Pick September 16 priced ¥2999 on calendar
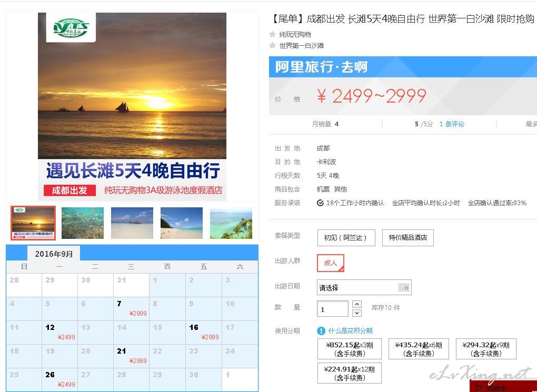Screen dimensions: 537x392 coord(203,333)
